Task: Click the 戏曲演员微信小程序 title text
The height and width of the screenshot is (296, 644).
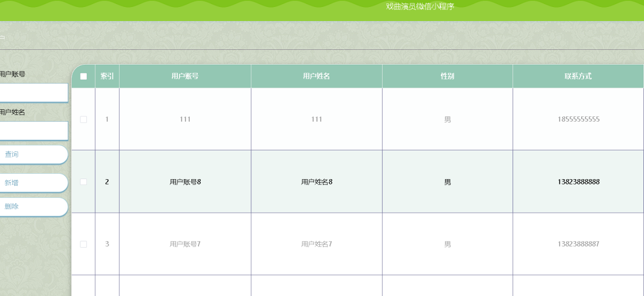Action: click(420, 6)
